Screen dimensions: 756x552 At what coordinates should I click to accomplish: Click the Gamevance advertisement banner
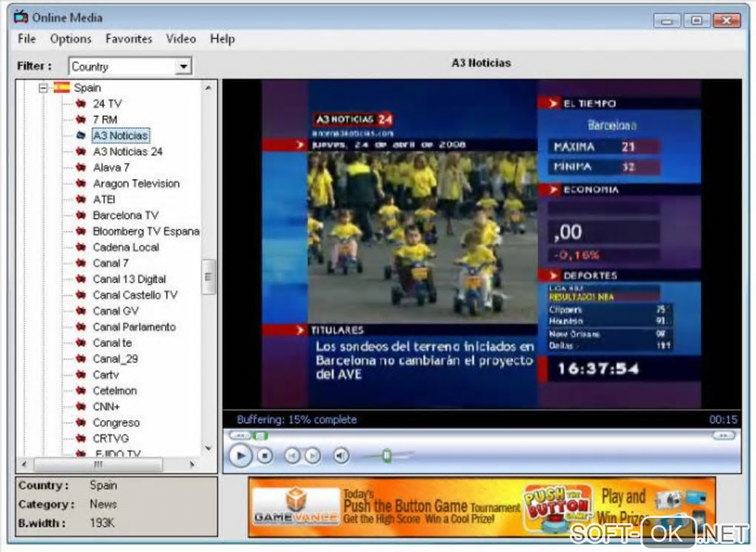482,507
